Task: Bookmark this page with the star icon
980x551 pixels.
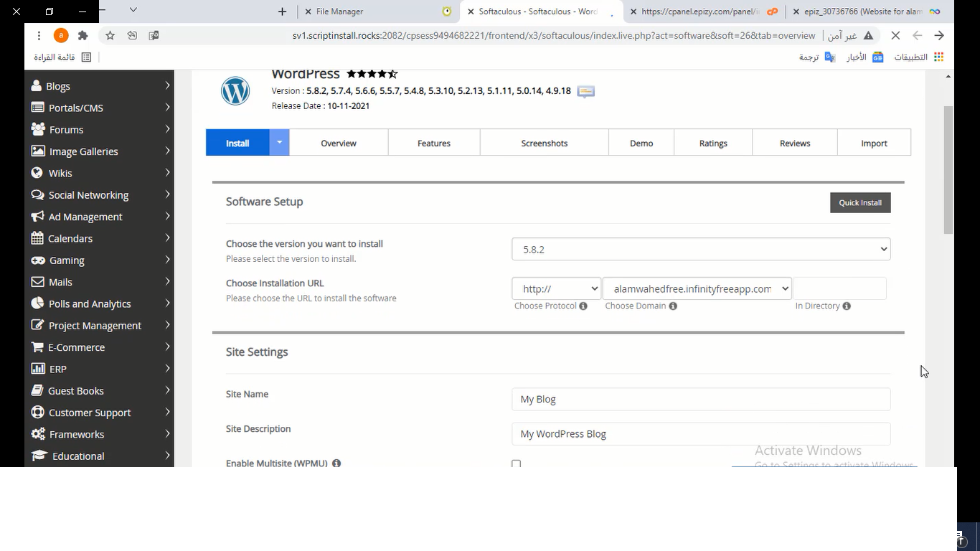Action: pos(110,35)
